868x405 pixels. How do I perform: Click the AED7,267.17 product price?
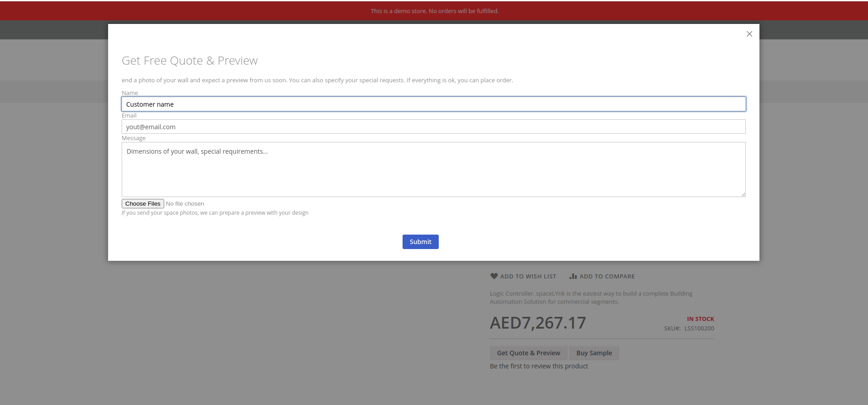538,323
